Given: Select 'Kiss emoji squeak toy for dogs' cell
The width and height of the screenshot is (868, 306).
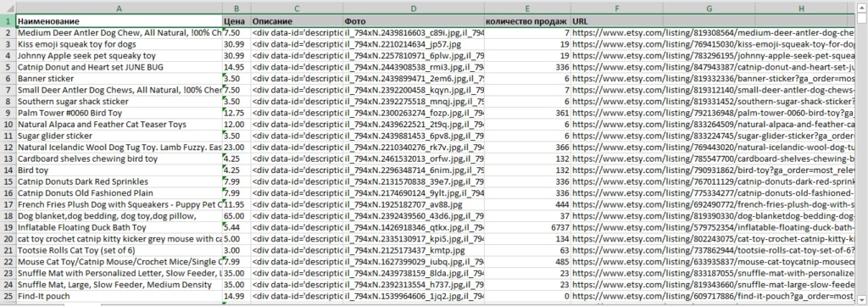Looking at the screenshot, I should point(119,44).
